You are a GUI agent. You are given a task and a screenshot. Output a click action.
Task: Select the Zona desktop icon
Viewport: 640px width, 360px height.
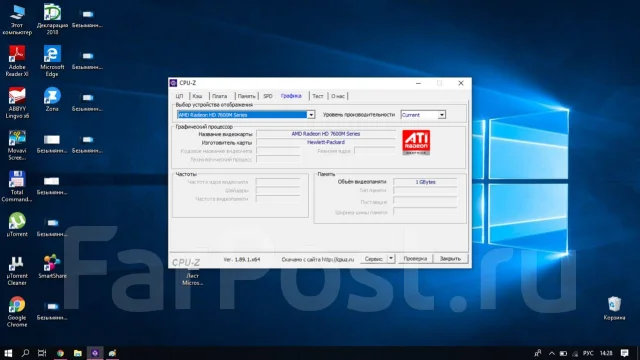click(52, 99)
